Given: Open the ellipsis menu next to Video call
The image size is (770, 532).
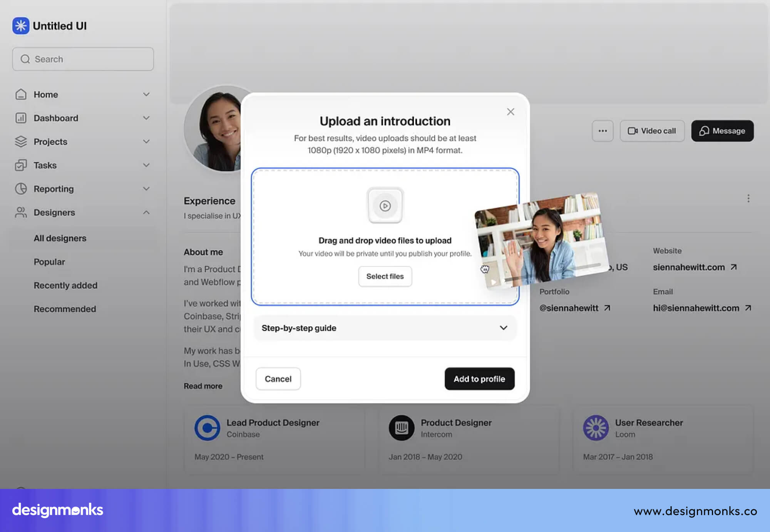Looking at the screenshot, I should [x=603, y=131].
